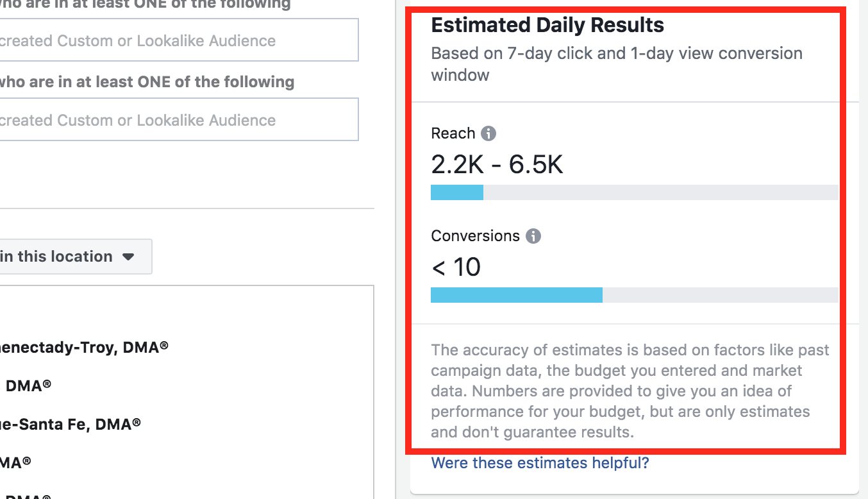The width and height of the screenshot is (868, 499).
Task: Click the Conversions label text
Action: (x=475, y=236)
